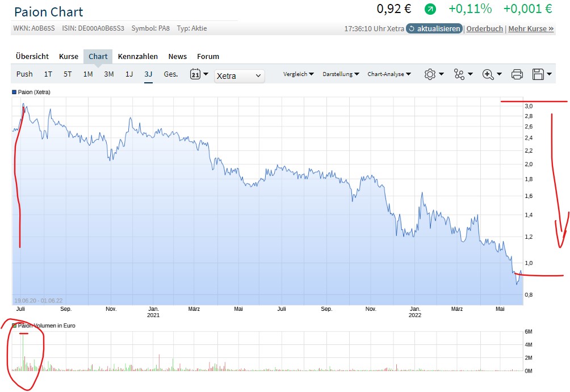The height and width of the screenshot is (392, 570).
Task: Click the 3,0 price axis label
Action: click(x=529, y=106)
